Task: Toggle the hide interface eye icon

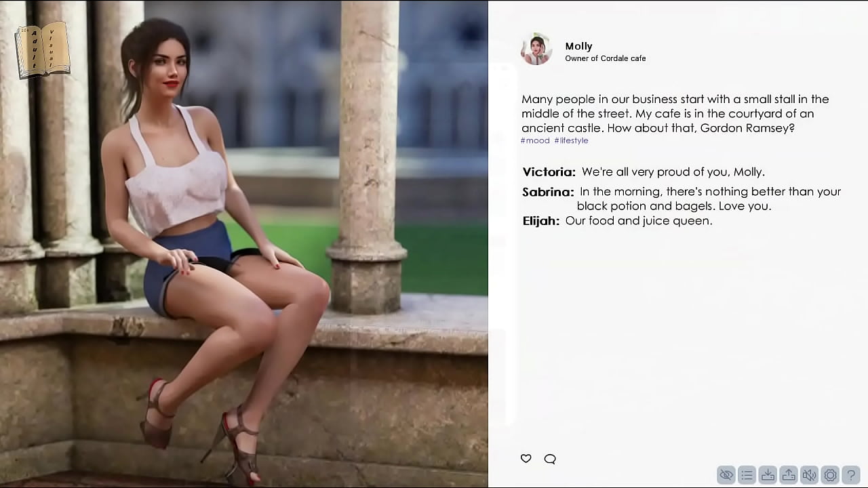Action: coord(726,475)
